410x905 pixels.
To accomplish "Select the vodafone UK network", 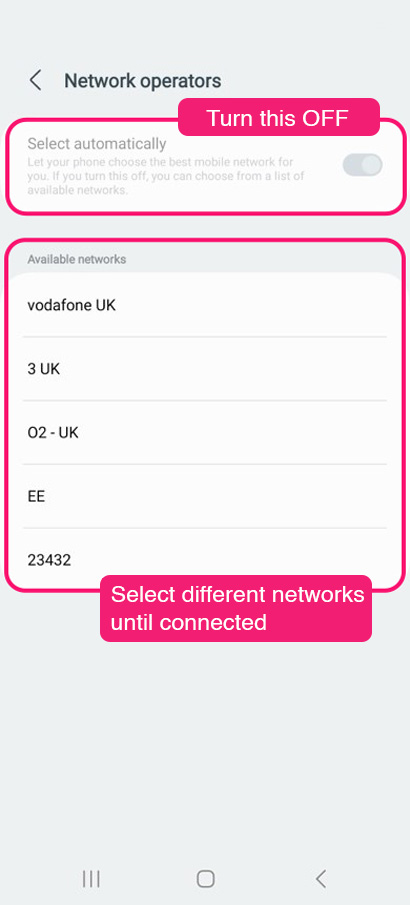I will click(x=204, y=305).
